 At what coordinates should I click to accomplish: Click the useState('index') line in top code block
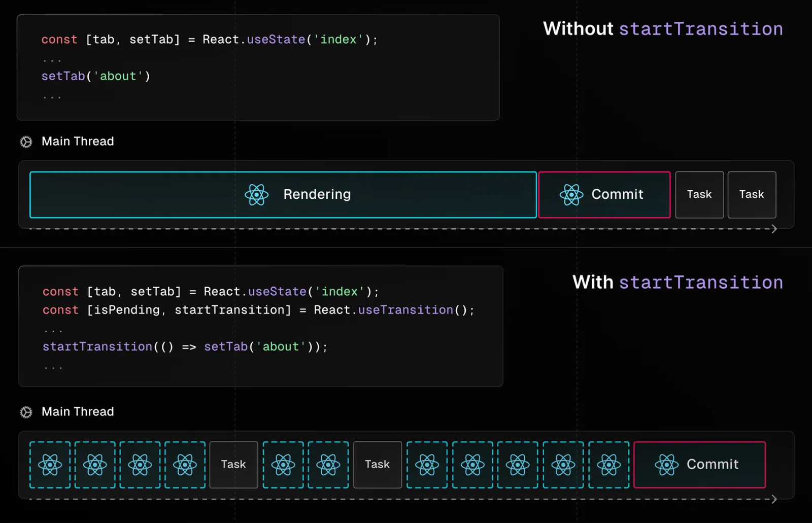(x=210, y=40)
